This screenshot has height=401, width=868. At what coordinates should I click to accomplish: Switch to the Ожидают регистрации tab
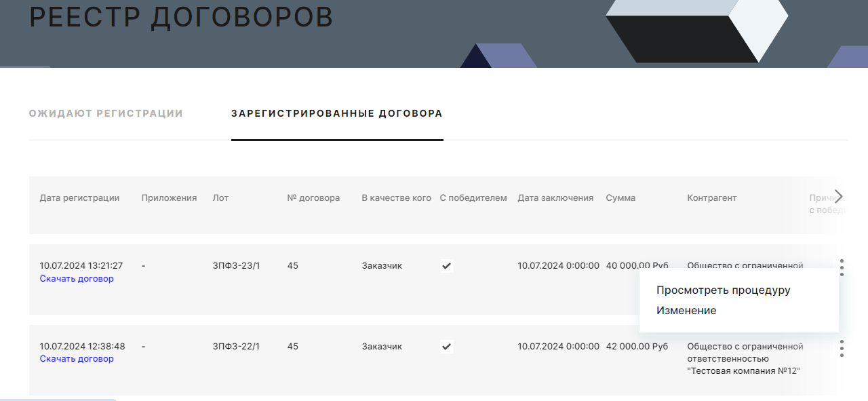click(106, 113)
